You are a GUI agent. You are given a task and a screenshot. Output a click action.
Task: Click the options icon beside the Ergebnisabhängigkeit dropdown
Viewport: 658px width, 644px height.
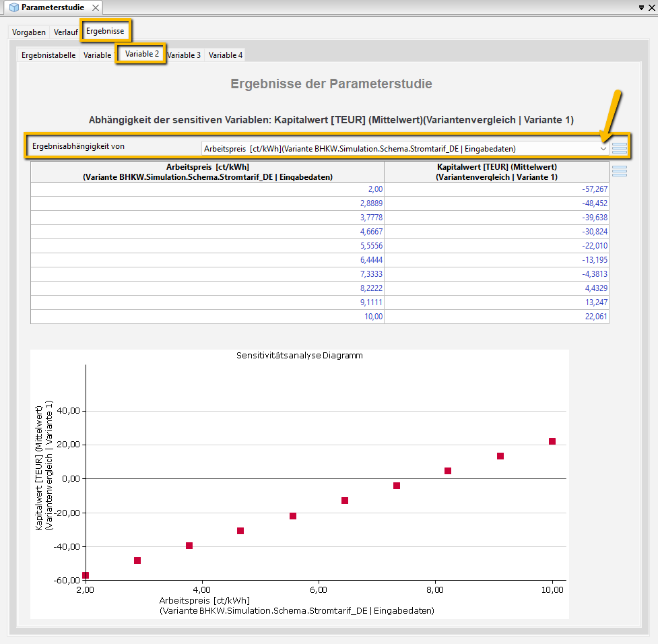(x=619, y=148)
